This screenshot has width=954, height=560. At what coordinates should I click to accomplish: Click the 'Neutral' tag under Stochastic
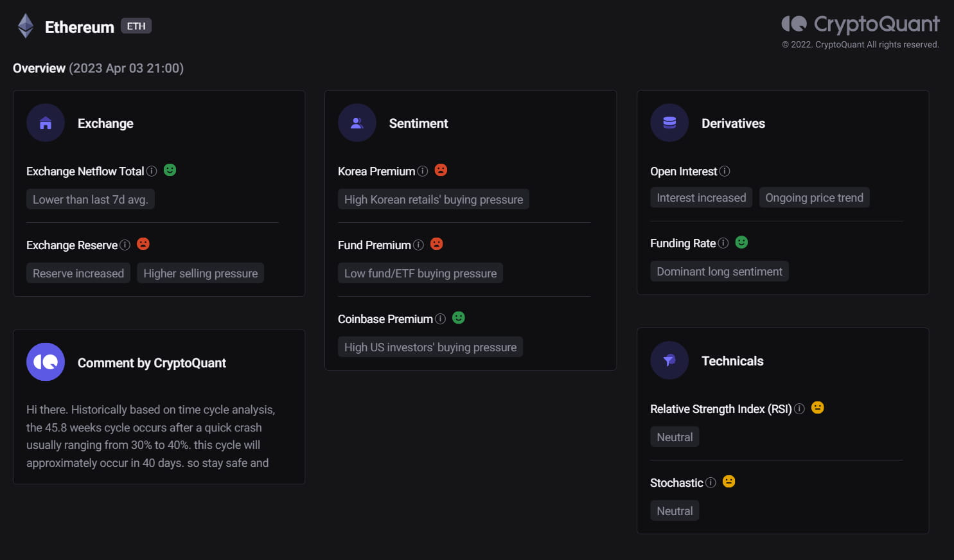(x=675, y=510)
